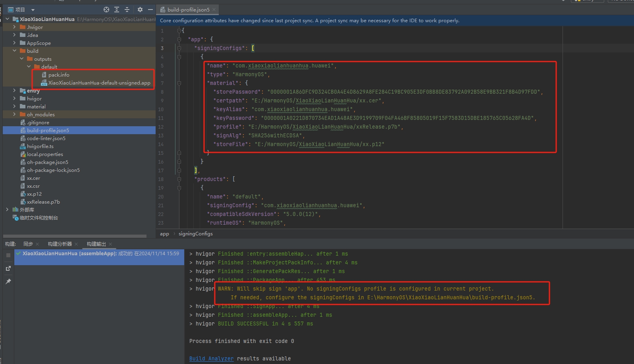
Task: Open code-linter.json5 file
Action: click(x=46, y=138)
